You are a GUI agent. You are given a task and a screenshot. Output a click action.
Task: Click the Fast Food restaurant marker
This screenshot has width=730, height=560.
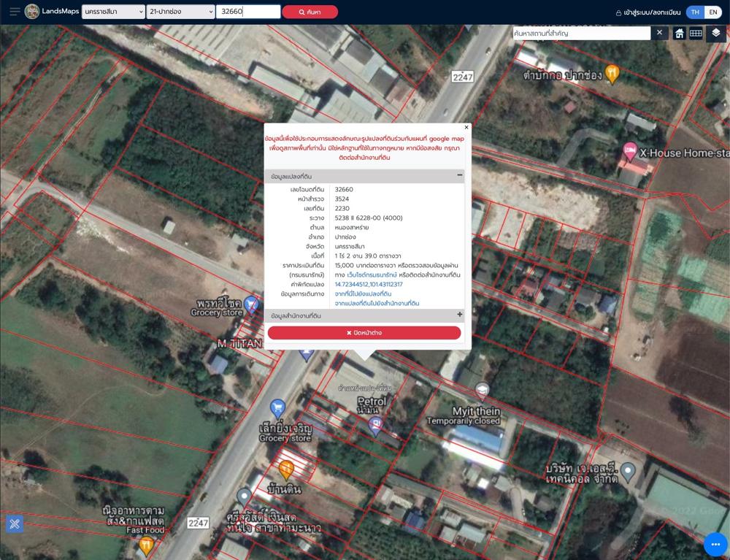146,546
